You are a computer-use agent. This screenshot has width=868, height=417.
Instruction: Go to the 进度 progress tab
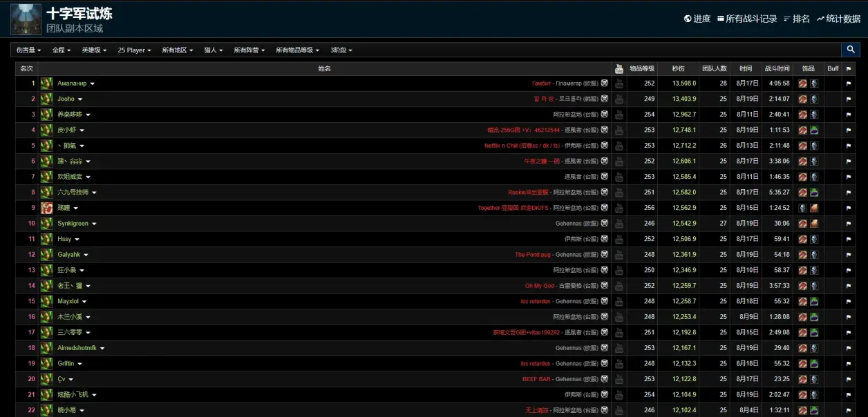(697, 19)
